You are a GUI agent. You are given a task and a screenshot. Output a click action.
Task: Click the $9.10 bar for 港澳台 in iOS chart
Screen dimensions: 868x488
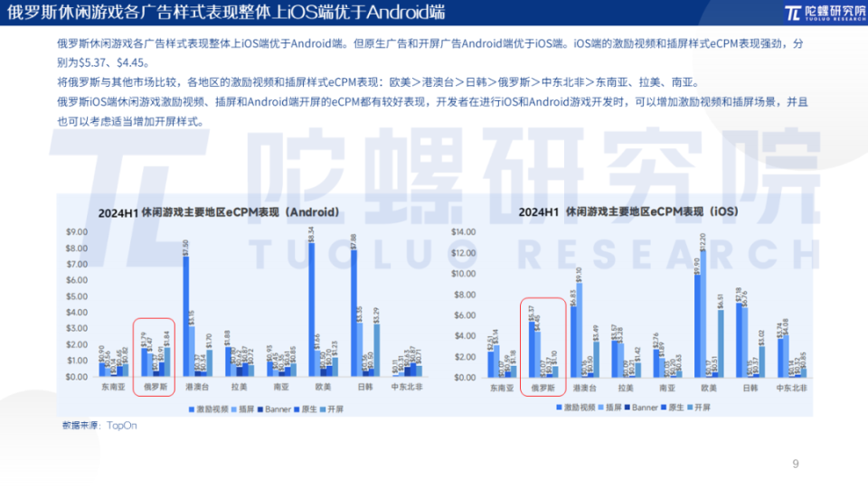coord(580,331)
